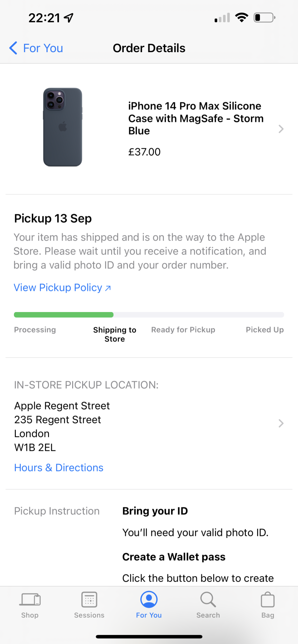This screenshot has width=298, height=644.
Task: Expand Apple Regent Street store details chevron
Action: click(x=281, y=423)
